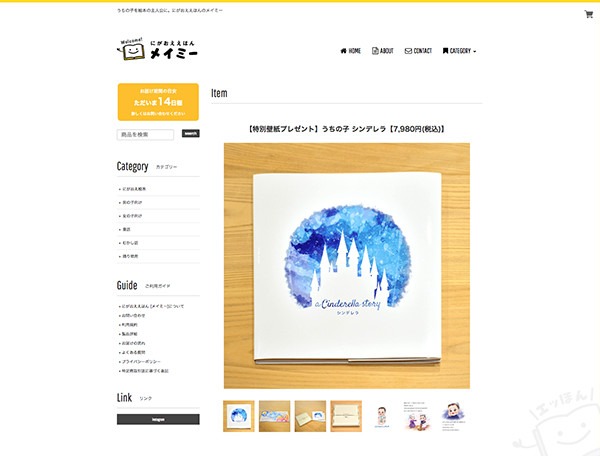This screenshot has width=600, height=456.
Task: Select the second thumbnail of open book
Action: pyautogui.click(x=274, y=416)
